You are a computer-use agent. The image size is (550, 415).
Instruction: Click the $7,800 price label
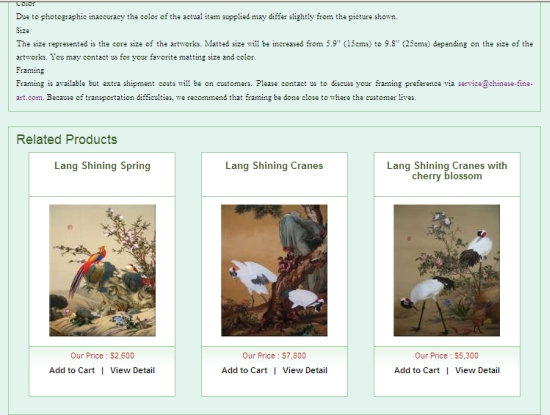(x=274, y=356)
